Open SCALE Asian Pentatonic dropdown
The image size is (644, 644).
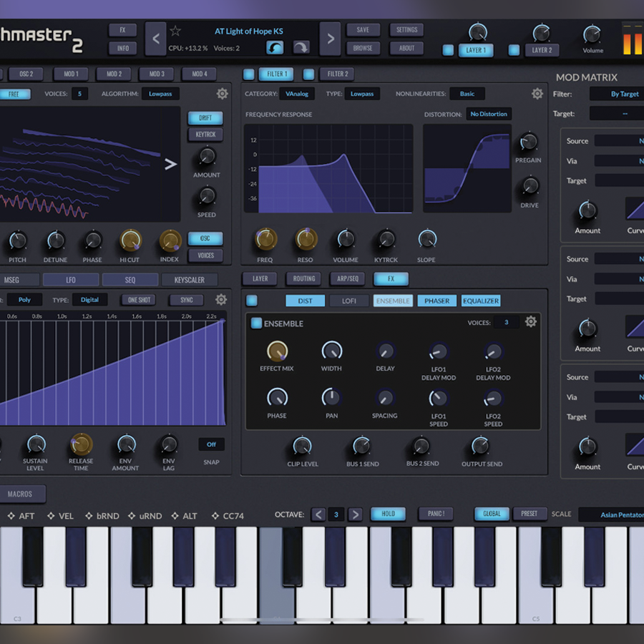[x=611, y=514]
